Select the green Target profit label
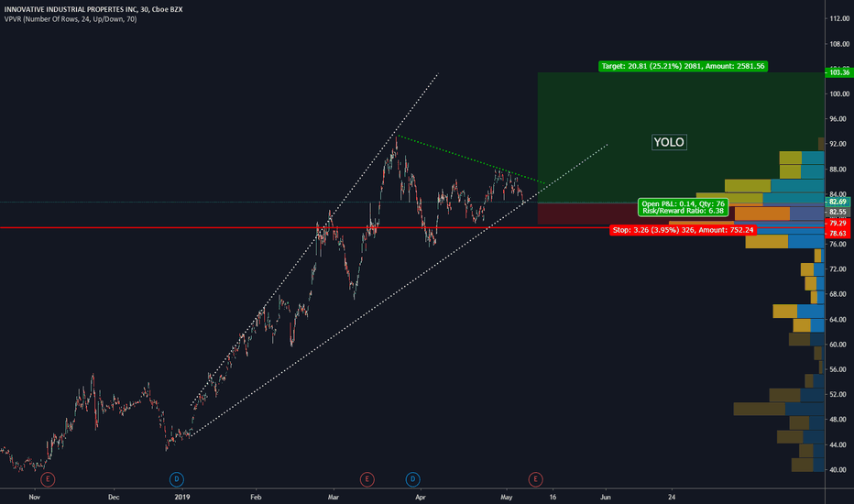 pyautogui.click(x=683, y=67)
